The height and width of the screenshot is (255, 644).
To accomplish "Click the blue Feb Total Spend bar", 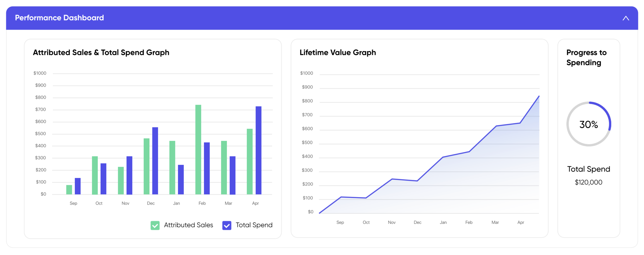I will [x=207, y=168].
